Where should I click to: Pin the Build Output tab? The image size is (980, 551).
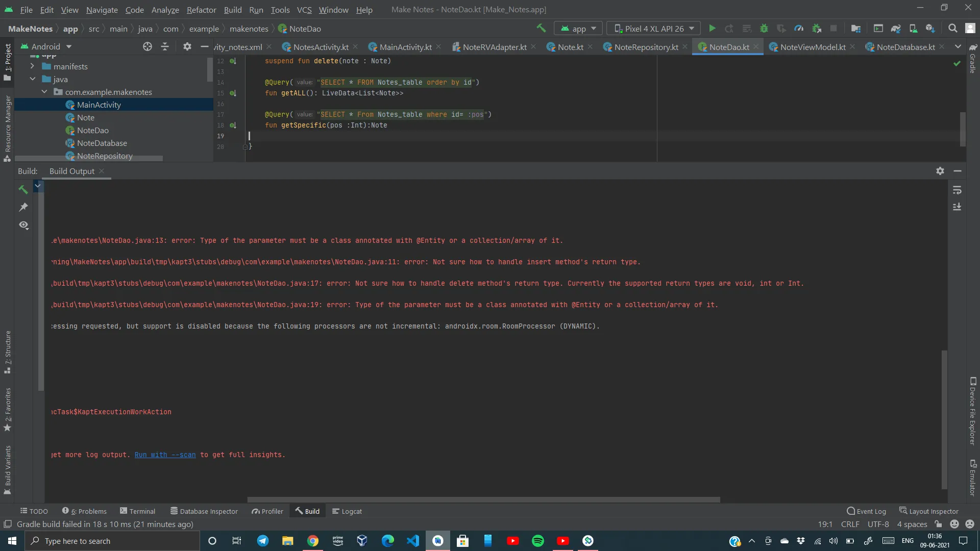(23, 207)
